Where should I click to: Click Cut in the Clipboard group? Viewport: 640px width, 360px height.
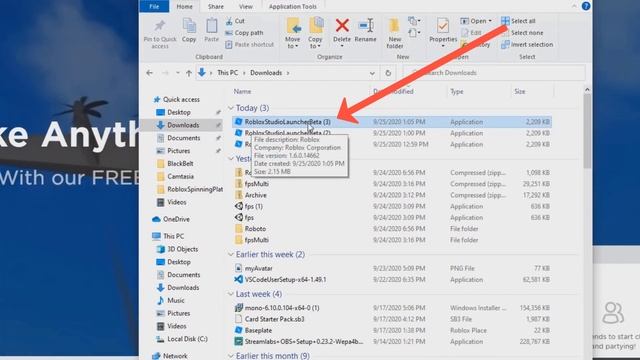coord(235,21)
